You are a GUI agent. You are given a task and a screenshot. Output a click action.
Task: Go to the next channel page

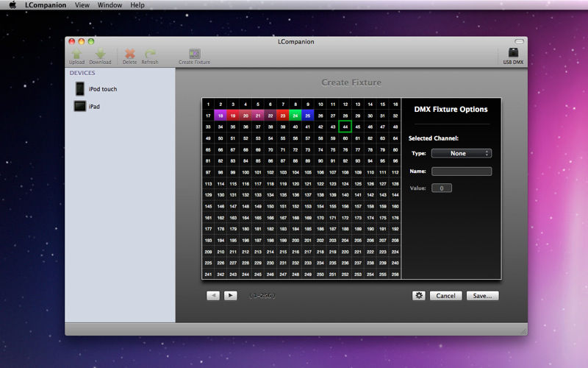tap(230, 295)
